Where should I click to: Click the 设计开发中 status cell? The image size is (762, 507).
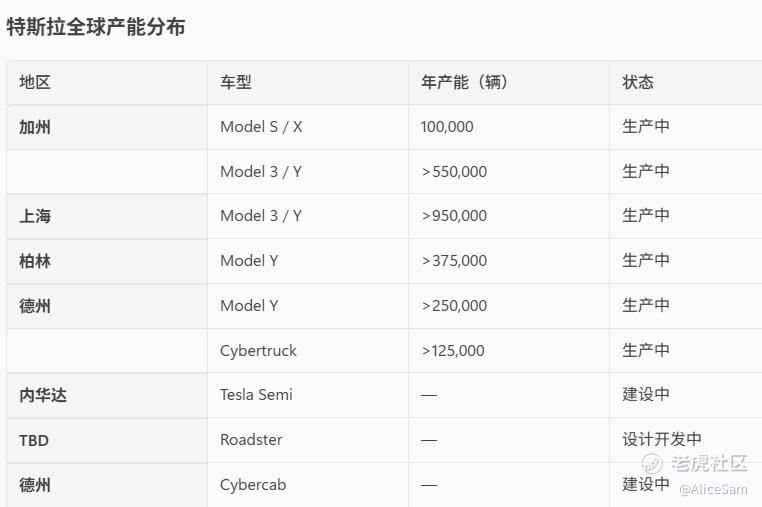tap(662, 439)
